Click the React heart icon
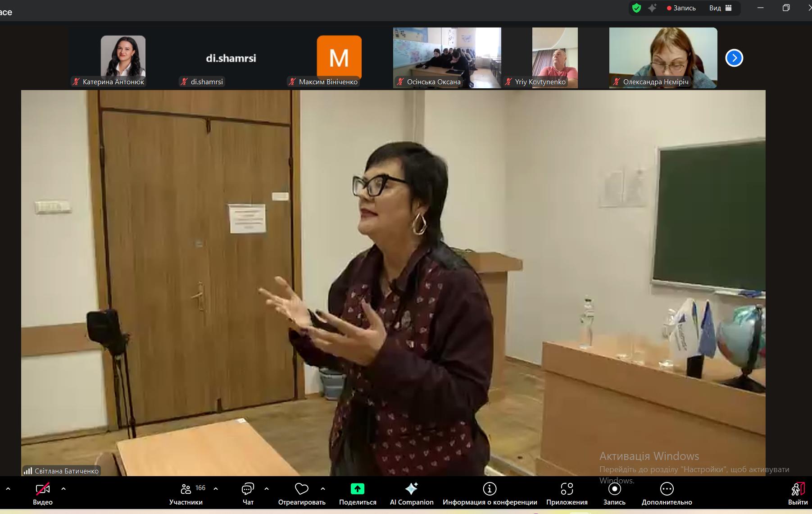Viewport: 812px width, 514px height. 301,489
